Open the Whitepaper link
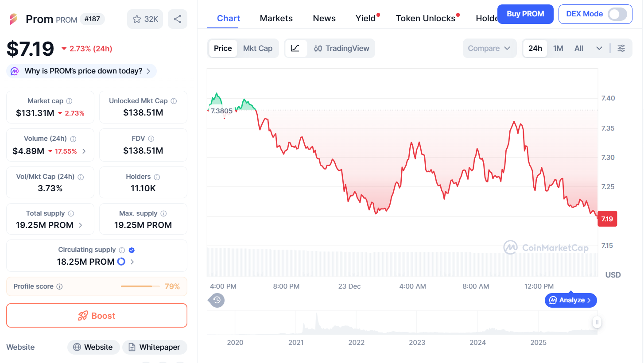The image size is (644, 363). pos(155,347)
